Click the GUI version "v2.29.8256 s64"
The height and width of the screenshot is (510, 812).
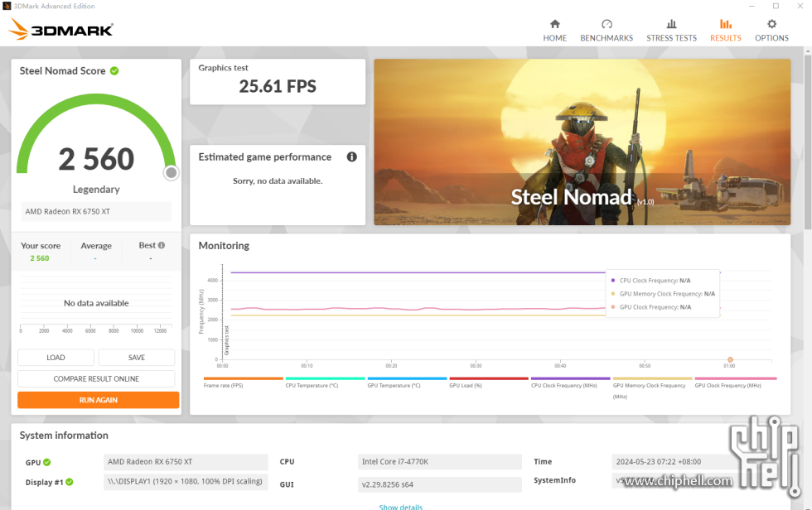point(440,484)
